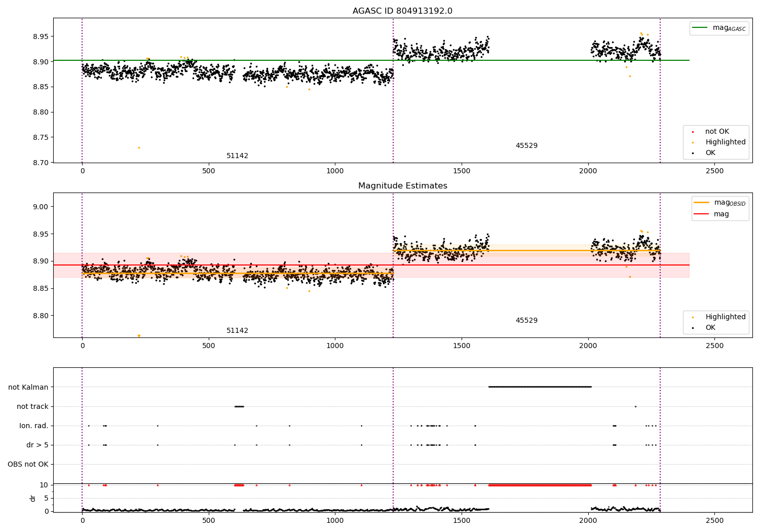Click the green line sample in the top legend
The width and height of the screenshot is (760, 532).
701,28
